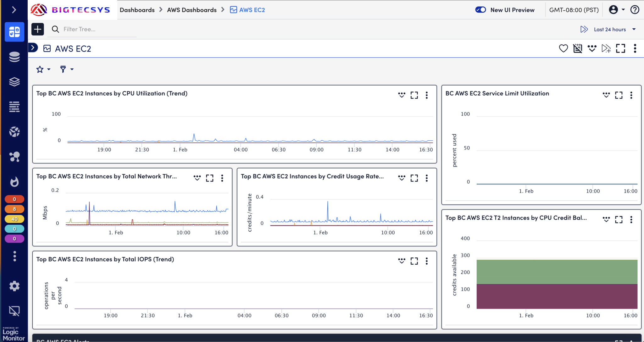Fullscreen the CPU Utilization widget
The width and height of the screenshot is (644, 342).
pyautogui.click(x=414, y=95)
